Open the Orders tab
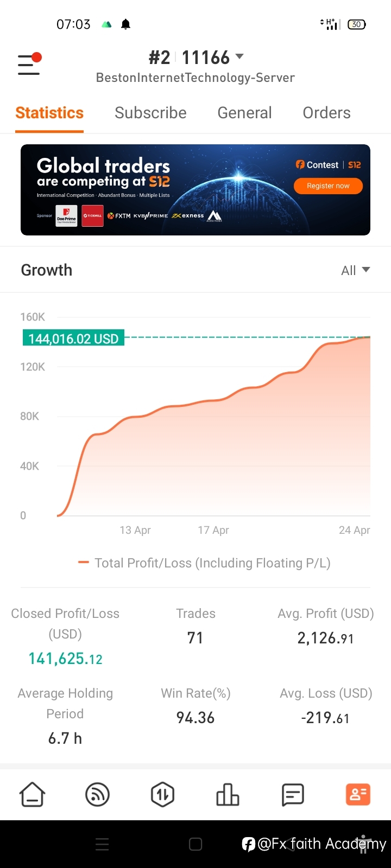 click(326, 113)
